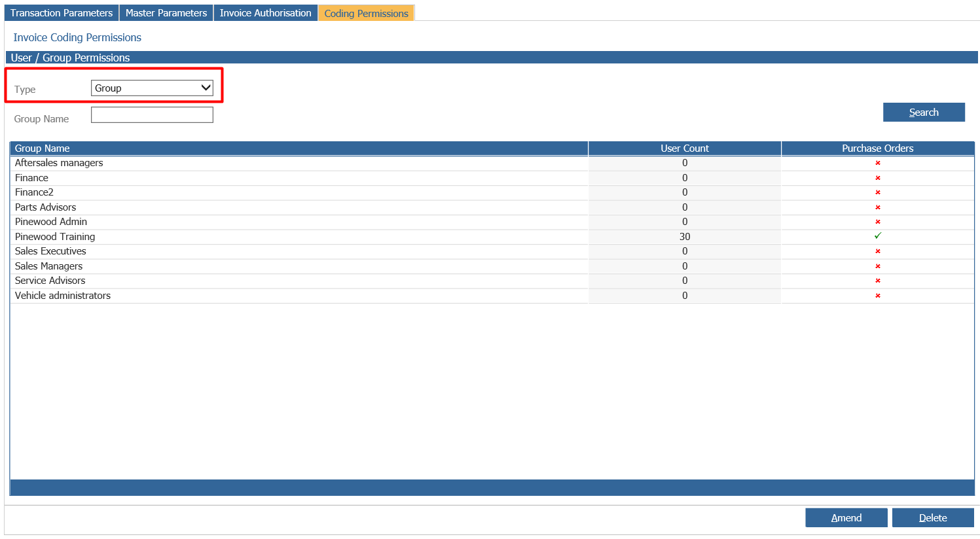This screenshot has height=539, width=980.
Task: Click the green tick icon for Pinewood Training
Action: click(877, 236)
